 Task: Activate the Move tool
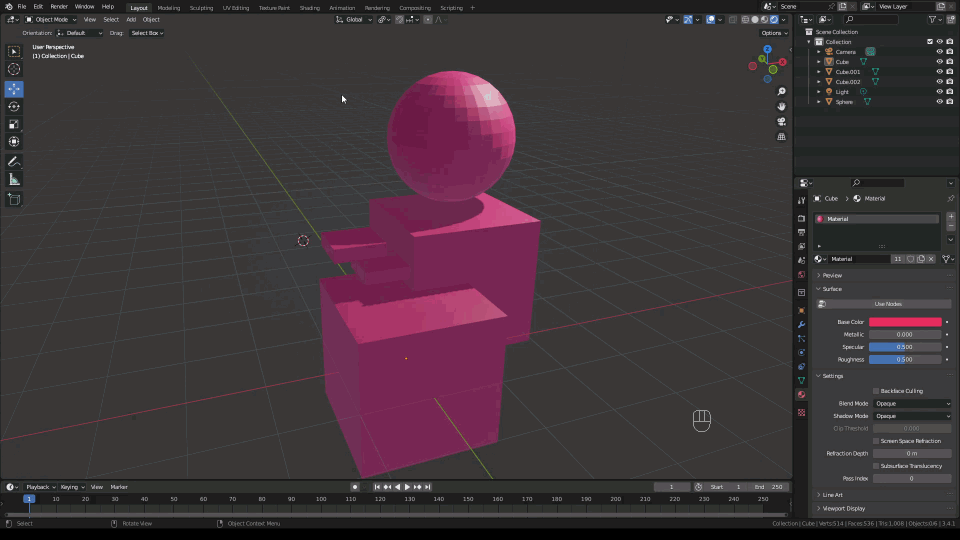click(x=14, y=89)
